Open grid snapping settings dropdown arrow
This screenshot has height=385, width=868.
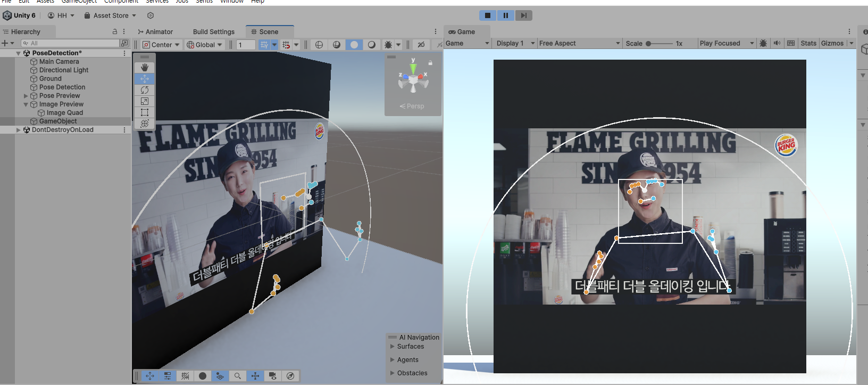tap(296, 45)
